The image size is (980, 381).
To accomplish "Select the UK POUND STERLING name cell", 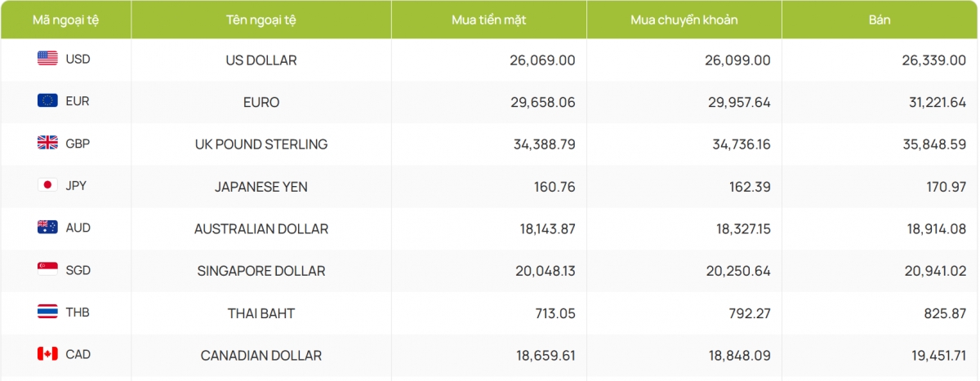I will tap(261, 144).
